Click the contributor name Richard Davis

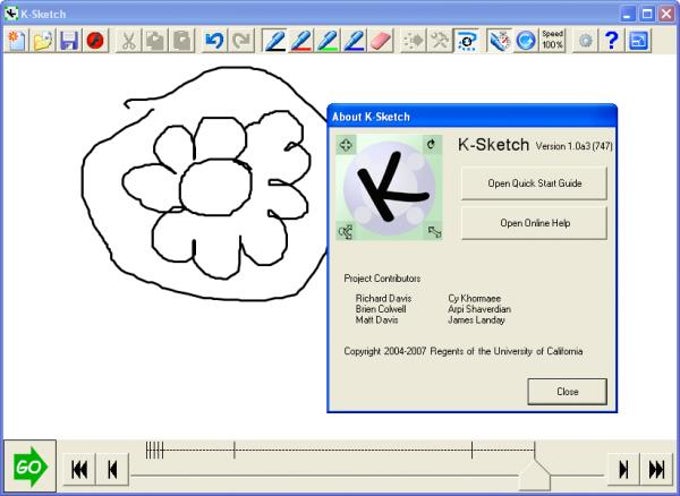(383, 298)
